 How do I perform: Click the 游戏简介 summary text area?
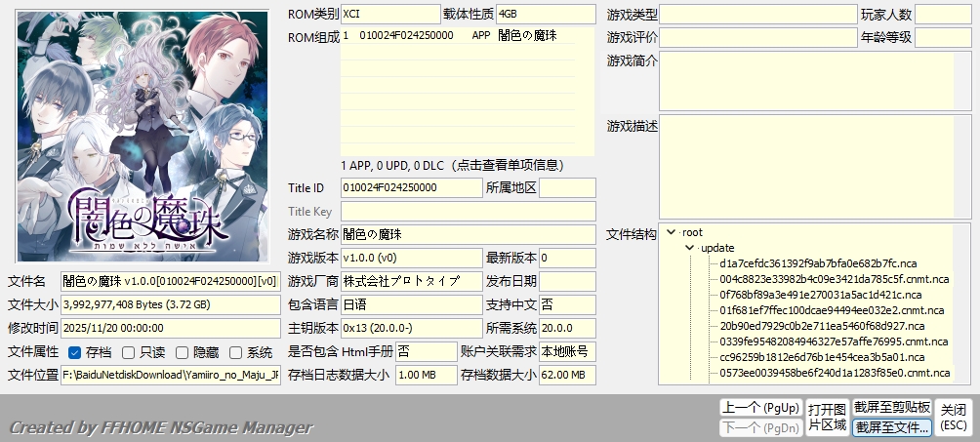point(815,81)
